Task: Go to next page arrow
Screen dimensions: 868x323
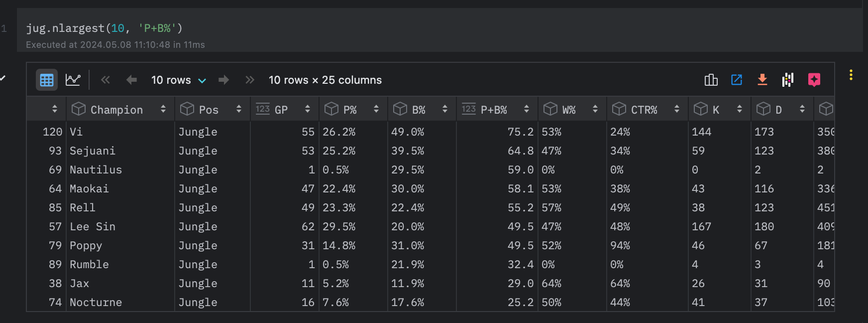Action: click(224, 80)
